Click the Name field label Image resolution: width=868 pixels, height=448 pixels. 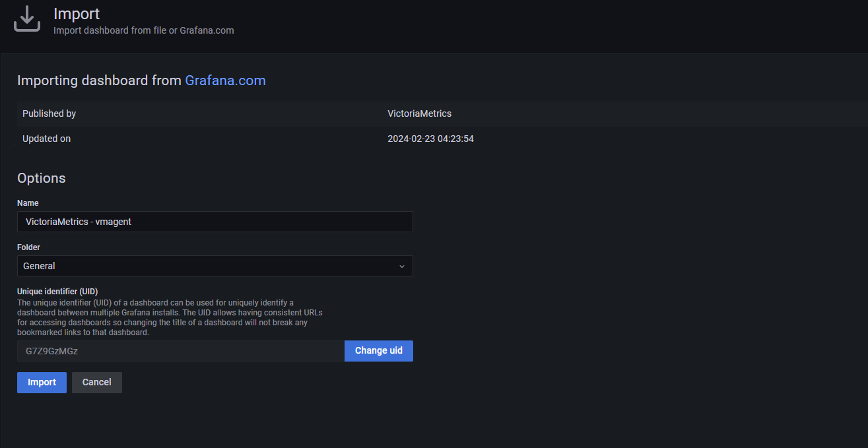click(28, 203)
